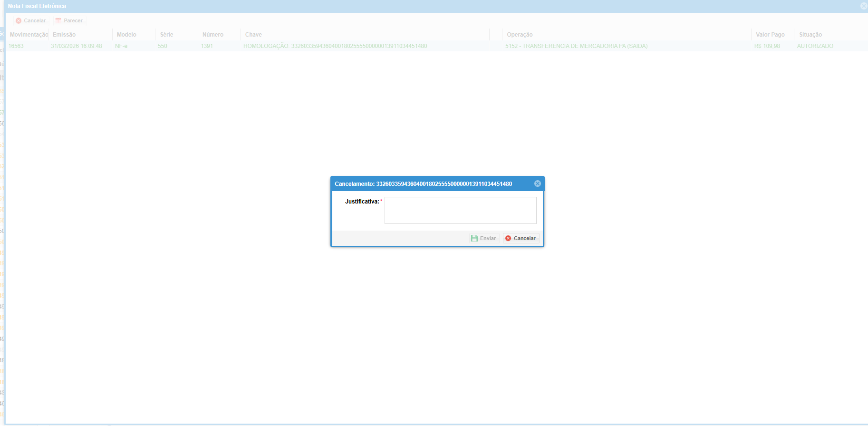Click the Chave column header
The image size is (868, 426).
(x=253, y=35)
